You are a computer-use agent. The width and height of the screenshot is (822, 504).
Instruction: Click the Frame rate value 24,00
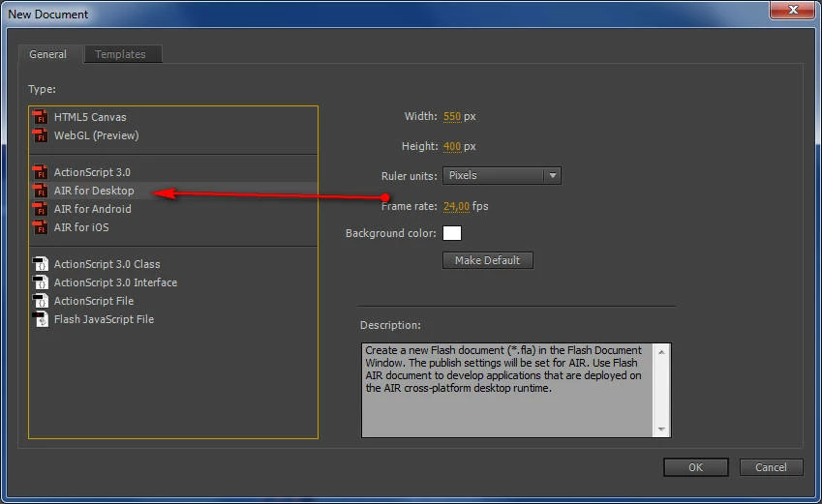coord(456,206)
